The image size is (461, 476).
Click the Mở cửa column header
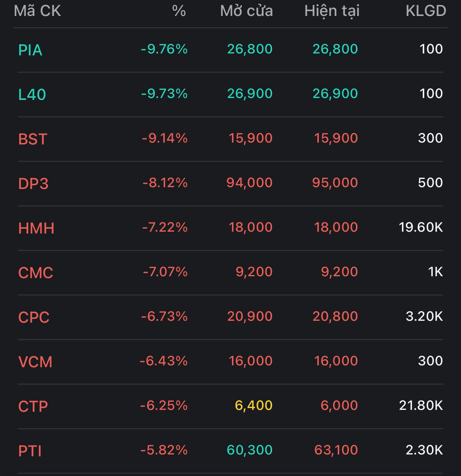[x=246, y=11]
